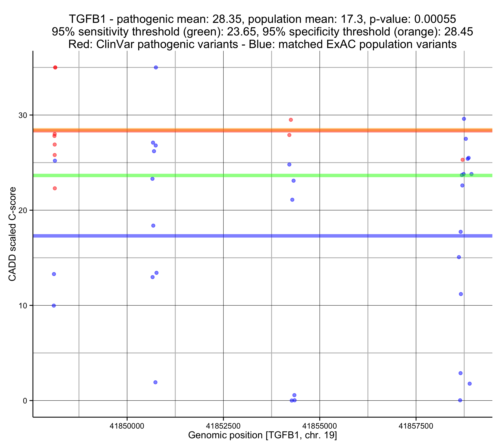Click the blue point above the orange line at right
Viewport: 504px width, 447px height.
tap(464, 119)
